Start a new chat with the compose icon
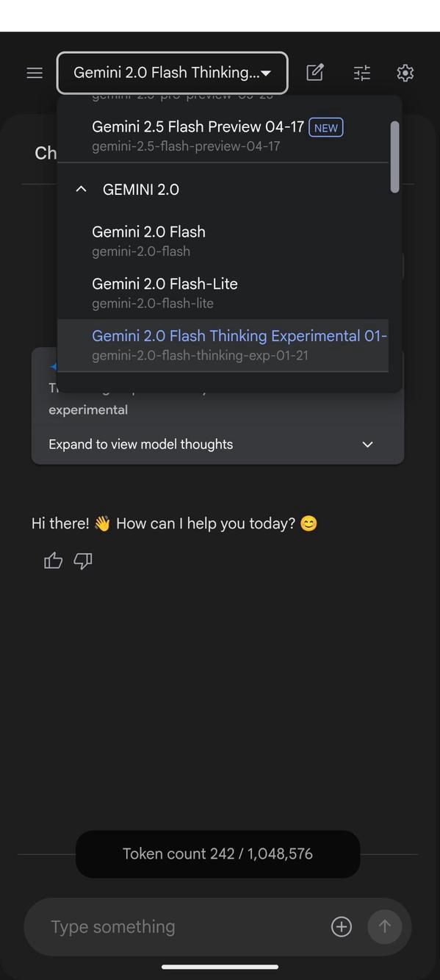Screen dimensions: 440x980 tap(314, 72)
